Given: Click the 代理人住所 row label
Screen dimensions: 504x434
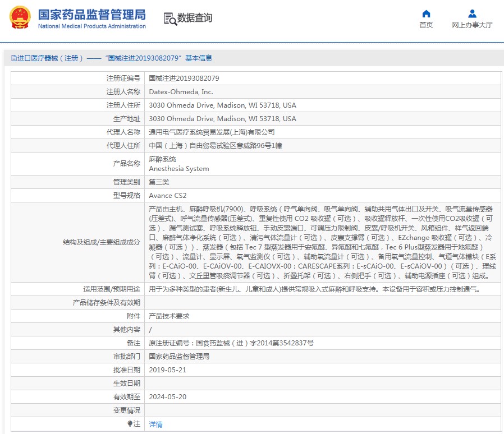Looking at the screenshot, I should 123,146.
